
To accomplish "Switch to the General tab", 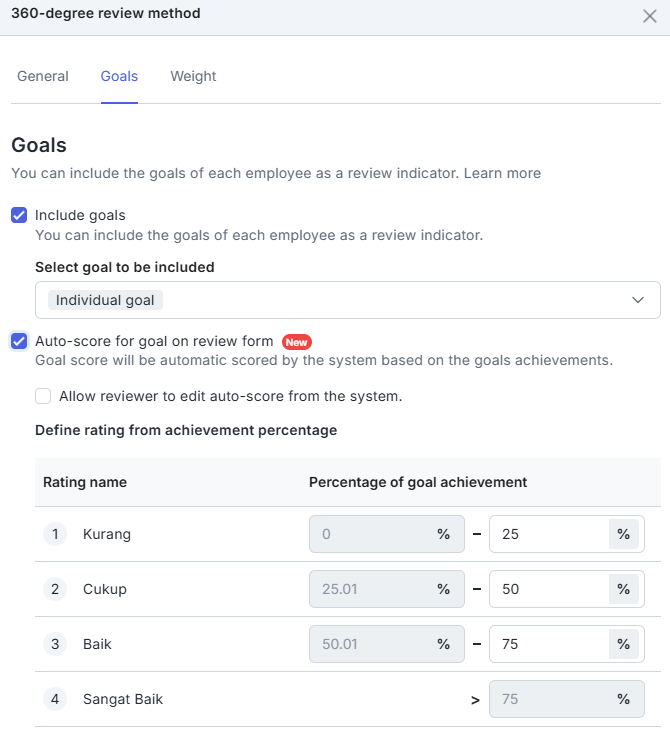I will click(43, 76).
